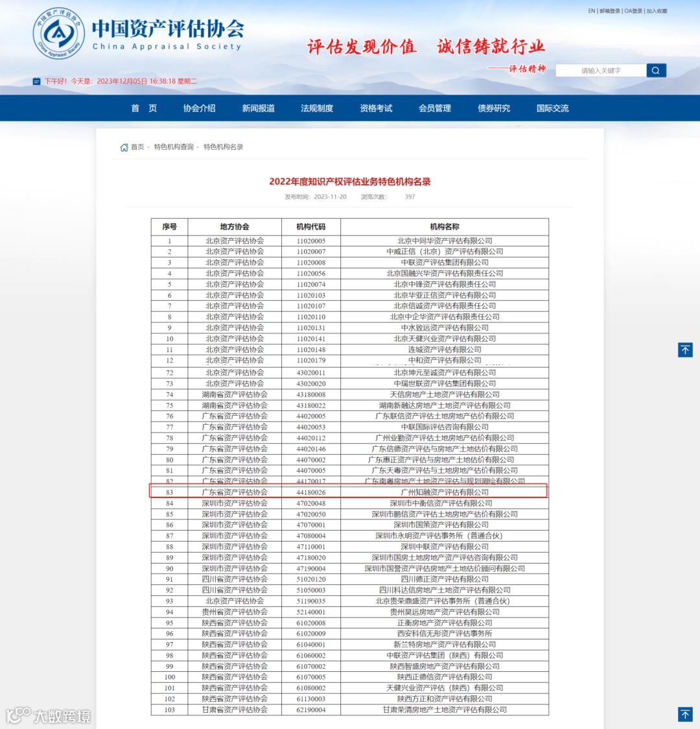Select institution code 62190004

310,710
